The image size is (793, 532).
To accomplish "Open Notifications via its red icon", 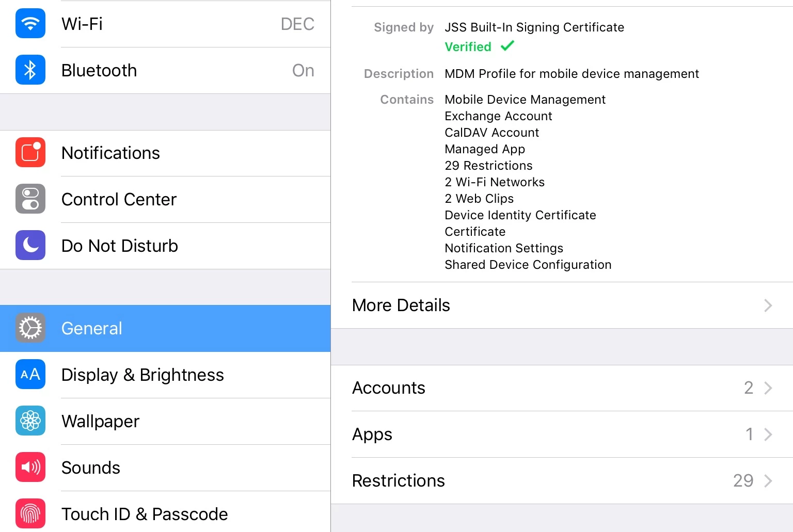I will [30, 153].
